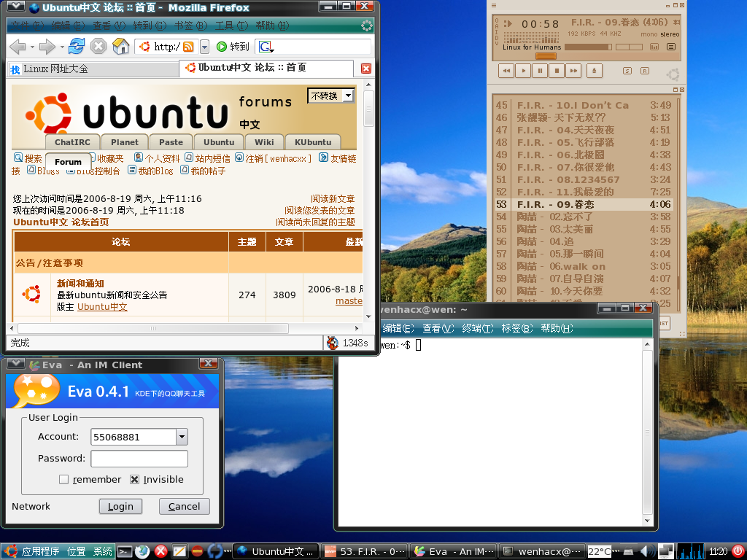Open the ChatIRC forum tab
The width and height of the screenshot is (747, 560).
coord(72,142)
